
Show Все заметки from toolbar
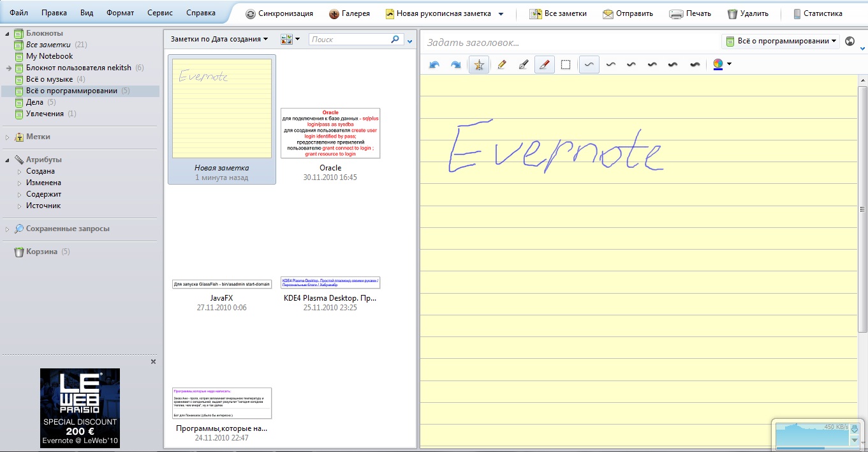(x=559, y=13)
